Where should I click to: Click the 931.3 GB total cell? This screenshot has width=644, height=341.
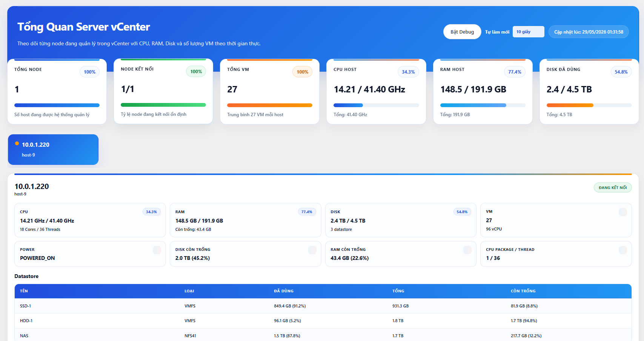[401, 306]
